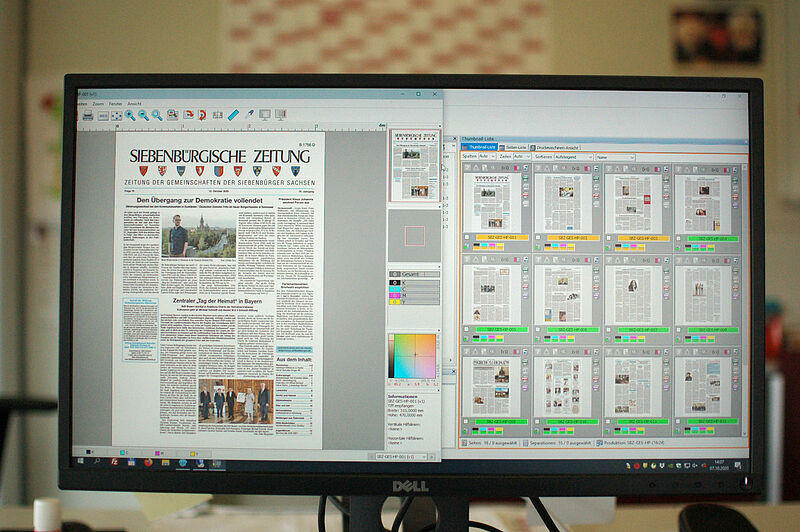Viewport: 800px width, 532px height.
Task: Select the magenta M separation swatch
Action: 394,295
